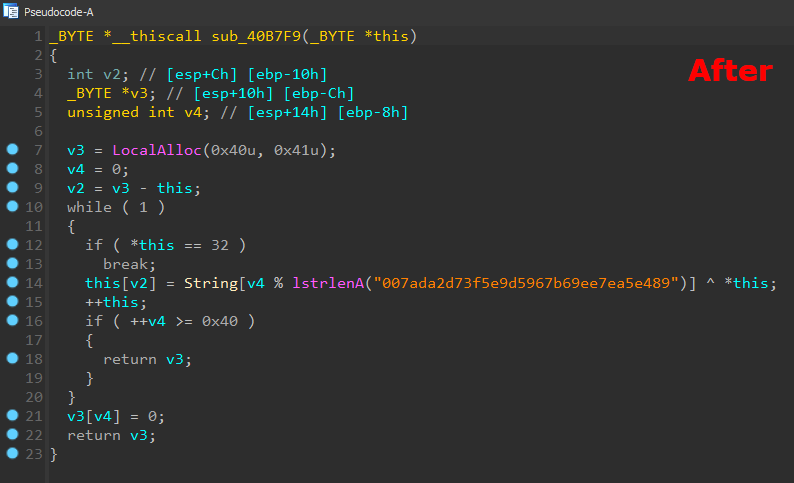The image size is (794, 483).
Task: Select LocalAlloc function call
Action: point(157,150)
